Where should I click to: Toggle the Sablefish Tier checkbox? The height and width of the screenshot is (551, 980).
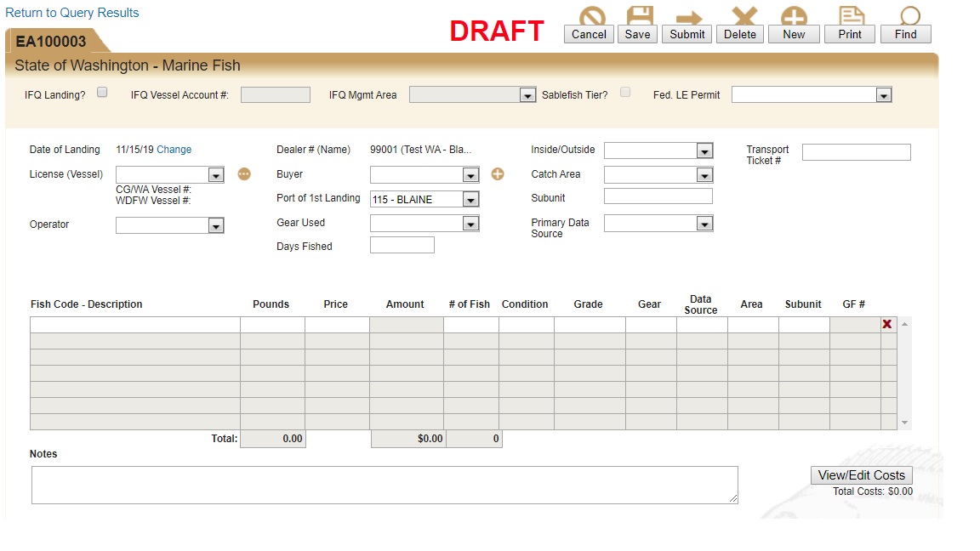coord(625,93)
